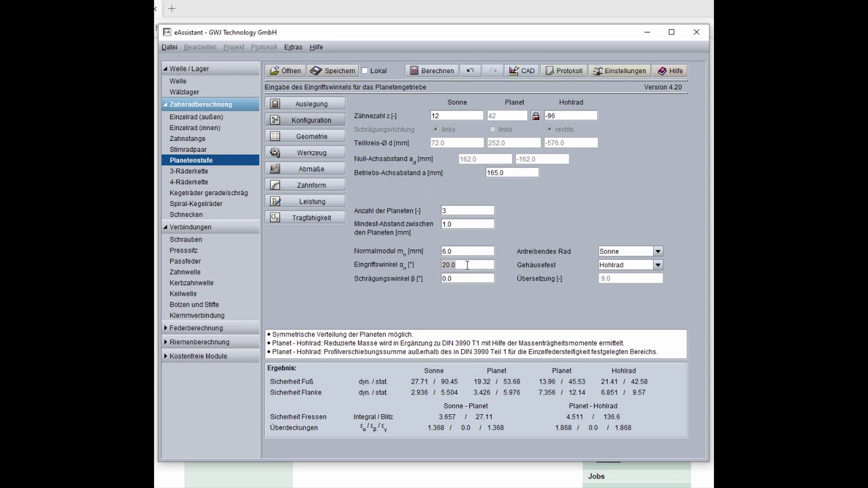This screenshot has height=488, width=868.
Task: Click the undo arrow toolbar button
Action: tap(470, 70)
